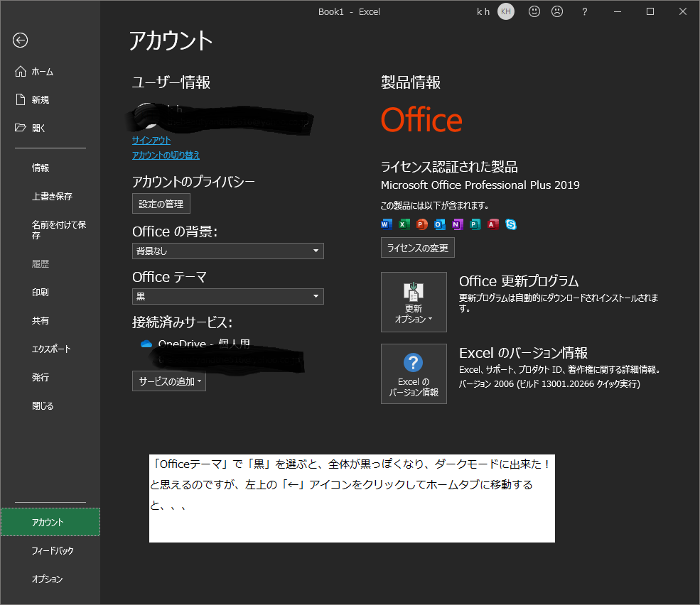The height and width of the screenshot is (605, 700).
Task: Click the home icon beside ホーム
Action: point(21,72)
